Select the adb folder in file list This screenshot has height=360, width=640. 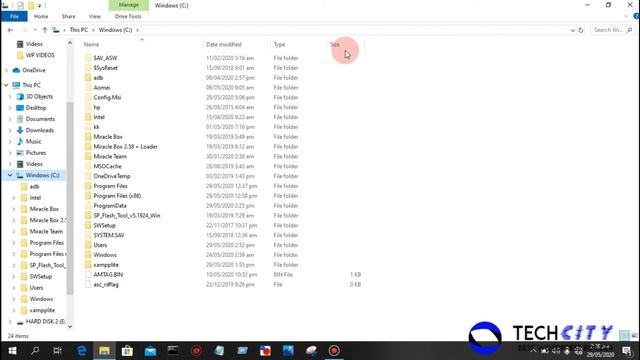point(98,78)
